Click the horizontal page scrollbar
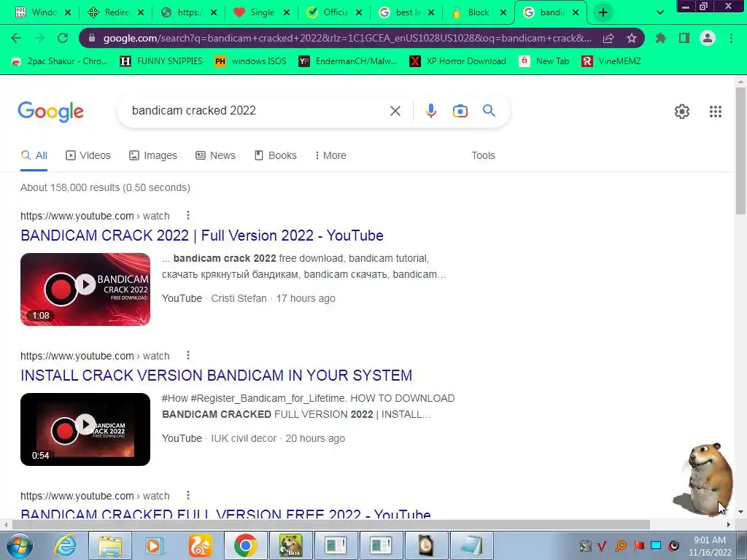The width and height of the screenshot is (747, 560). [330, 525]
